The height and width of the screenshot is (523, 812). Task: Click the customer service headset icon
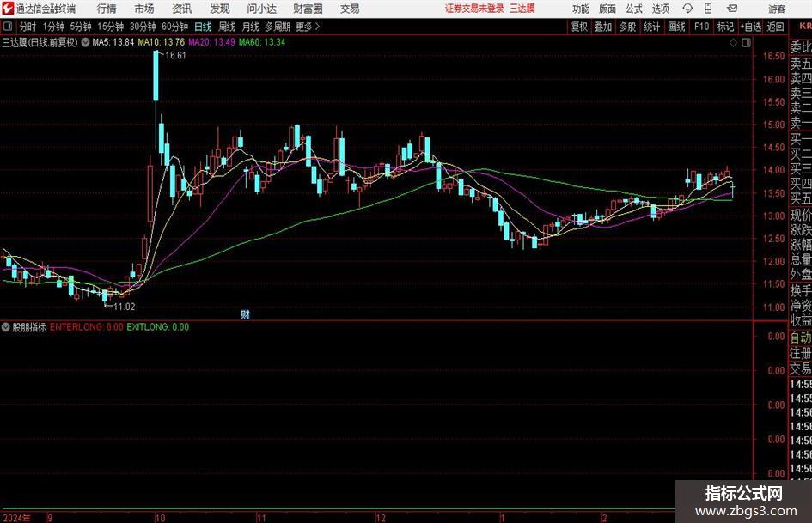coord(687,9)
